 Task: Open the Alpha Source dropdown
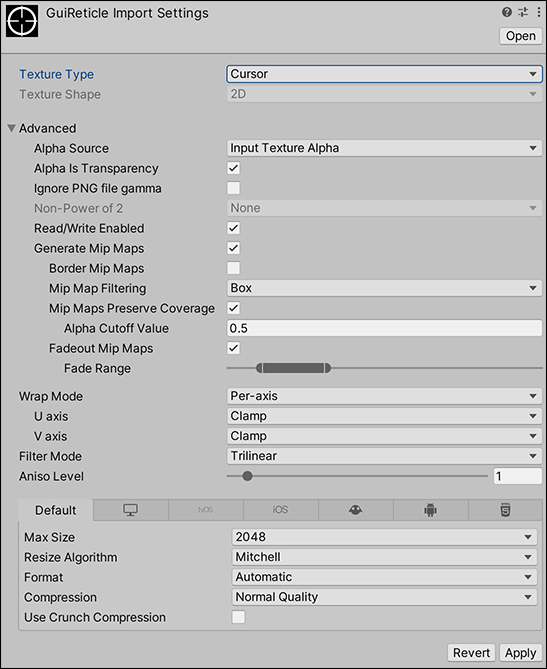pos(384,148)
